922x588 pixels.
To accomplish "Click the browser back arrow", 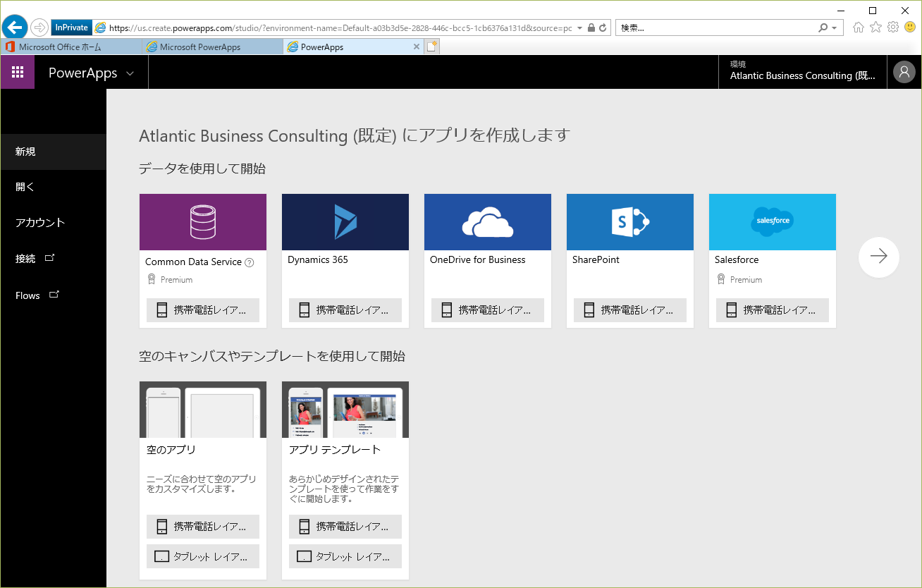I will [x=15, y=27].
